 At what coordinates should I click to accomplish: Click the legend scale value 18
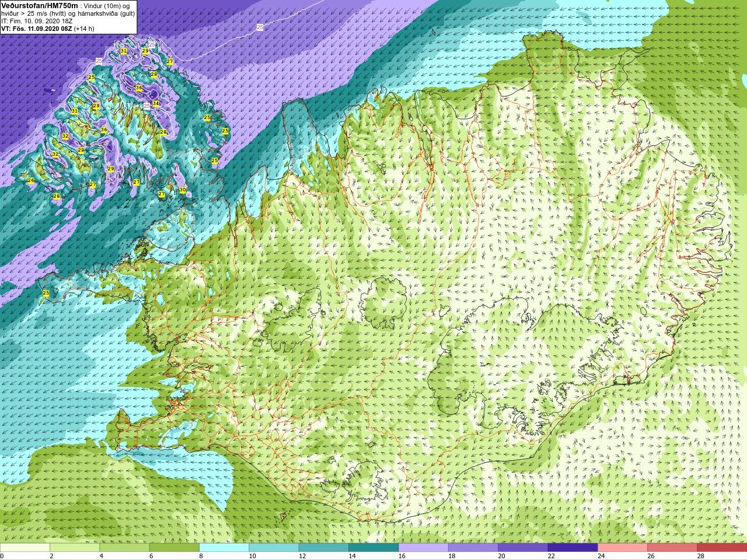[452, 556]
